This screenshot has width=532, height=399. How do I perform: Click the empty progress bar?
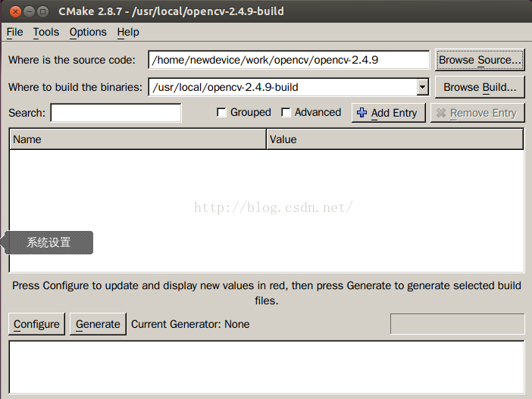point(458,324)
